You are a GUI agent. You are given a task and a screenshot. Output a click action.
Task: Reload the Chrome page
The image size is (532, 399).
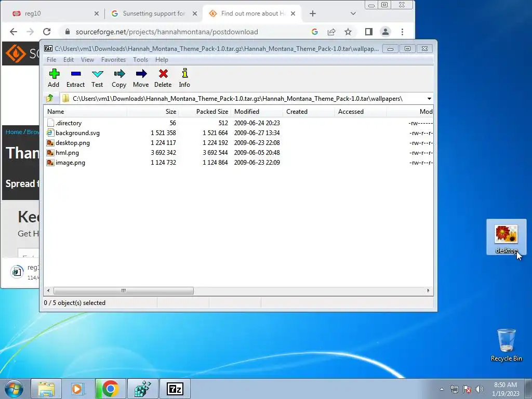[x=47, y=32]
